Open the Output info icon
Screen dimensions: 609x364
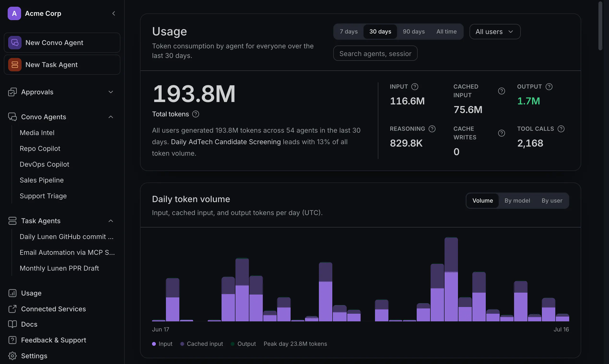tap(549, 87)
